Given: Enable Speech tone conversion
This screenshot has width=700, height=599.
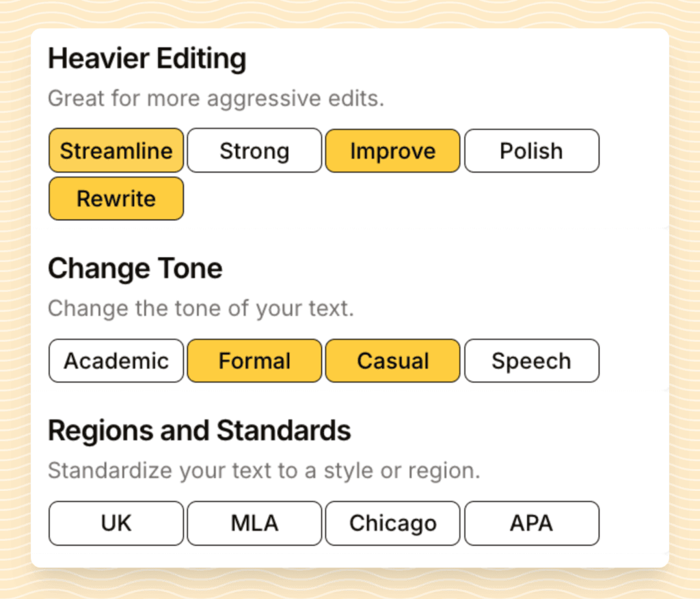Looking at the screenshot, I should tap(531, 360).
